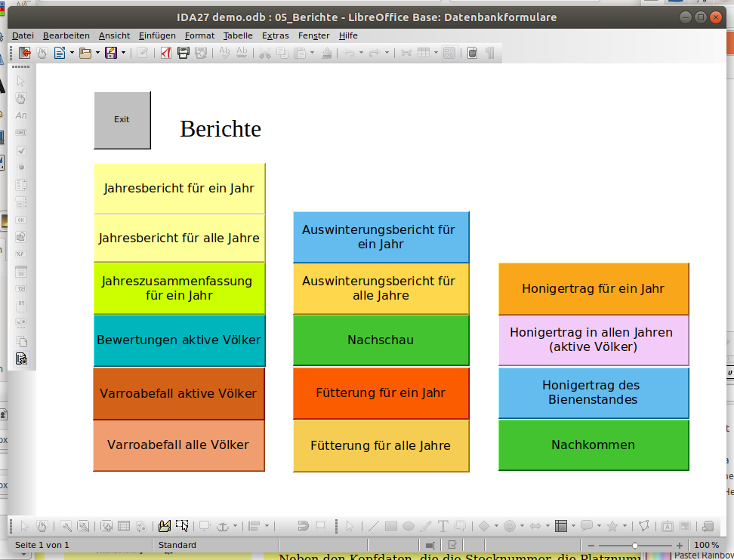Screen dimensions: 734x560
Task: Open the Redo history dropdown arrow
Action: coord(387,53)
